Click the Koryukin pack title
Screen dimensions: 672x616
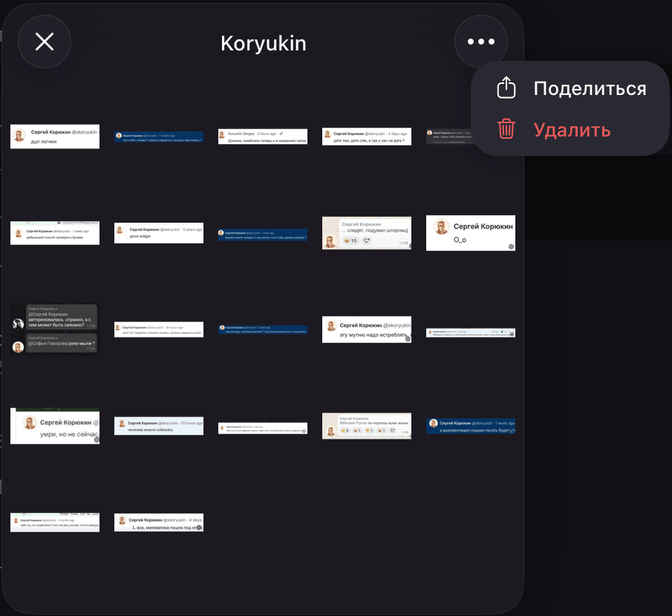(263, 43)
